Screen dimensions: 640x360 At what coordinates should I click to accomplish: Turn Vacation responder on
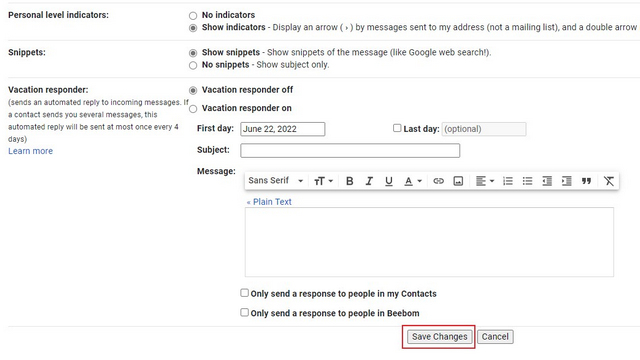pos(193,109)
